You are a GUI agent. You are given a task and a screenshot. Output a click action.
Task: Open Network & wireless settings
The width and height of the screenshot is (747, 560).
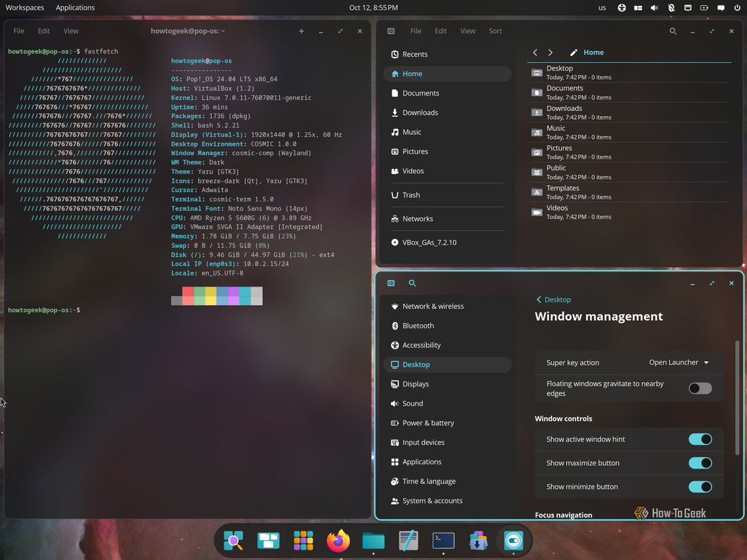448,306
